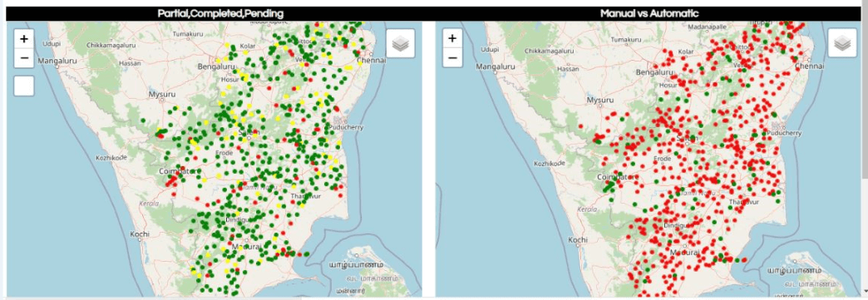Click Kerala label on the right map
Screen dimensions: 868x300
point(587,209)
